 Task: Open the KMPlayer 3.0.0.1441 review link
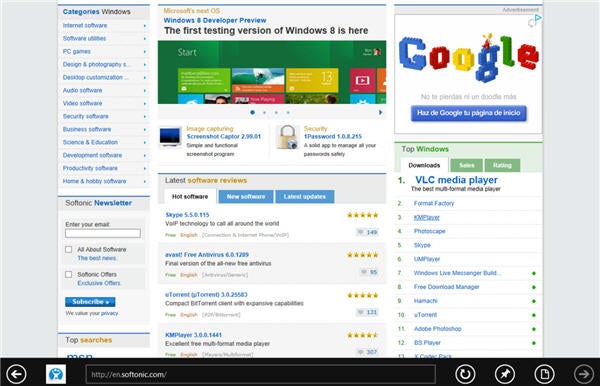coord(193,335)
